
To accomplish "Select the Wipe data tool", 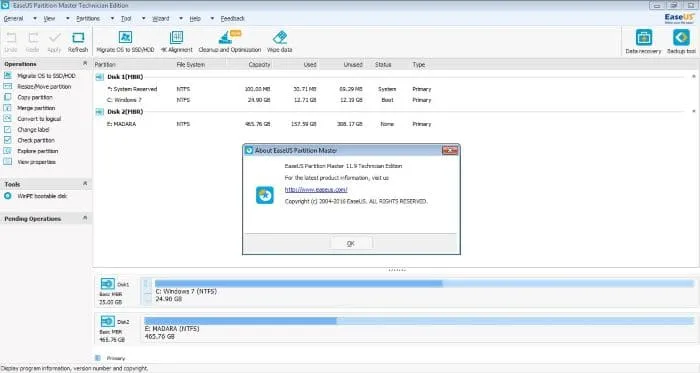I will pos(279,42).
